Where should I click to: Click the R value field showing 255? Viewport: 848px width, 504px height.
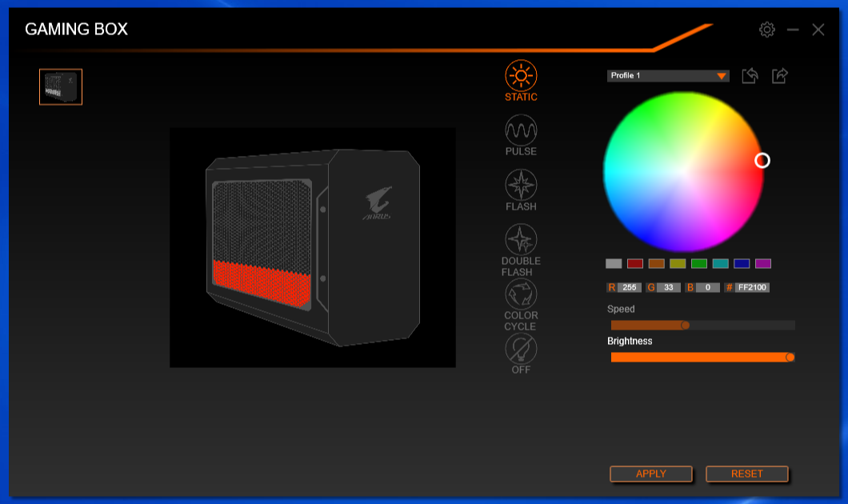point(630,288)
